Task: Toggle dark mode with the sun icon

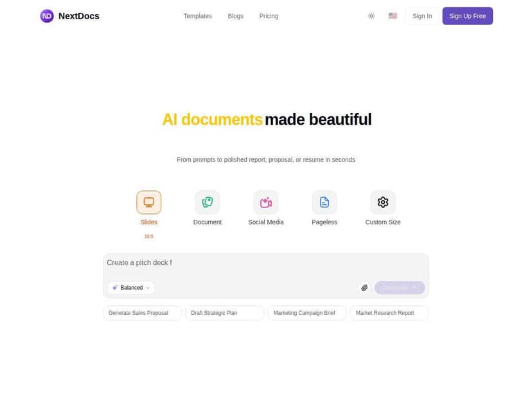Action: (371, 15)
